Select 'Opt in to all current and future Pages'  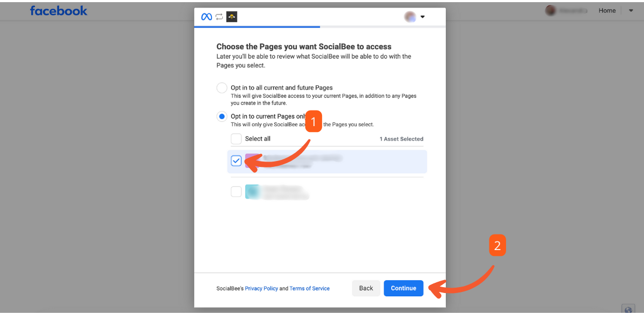(x=222, y=88)
